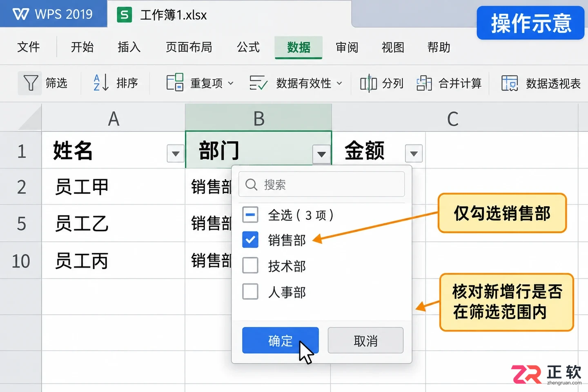Switch to the 公式 tab

248,47
